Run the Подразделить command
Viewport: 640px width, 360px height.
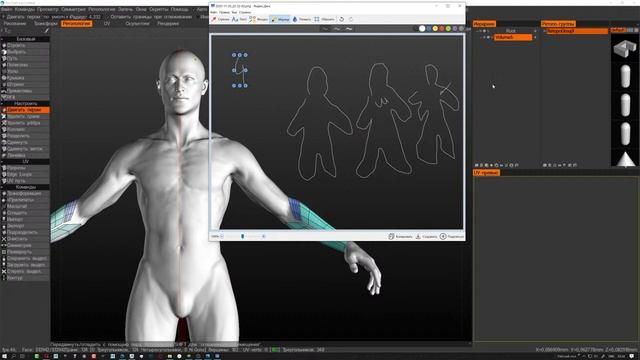[25, 232]
